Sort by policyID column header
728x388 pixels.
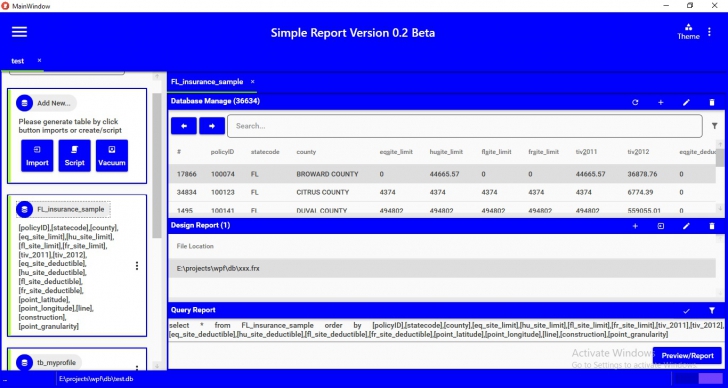point(222,152)
